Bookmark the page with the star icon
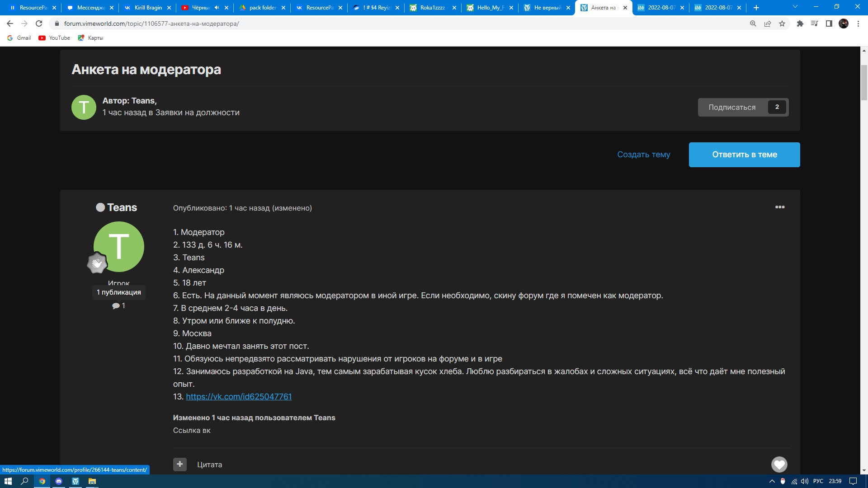The height and width of the screenshot is (488, 868). click(782, 23)
